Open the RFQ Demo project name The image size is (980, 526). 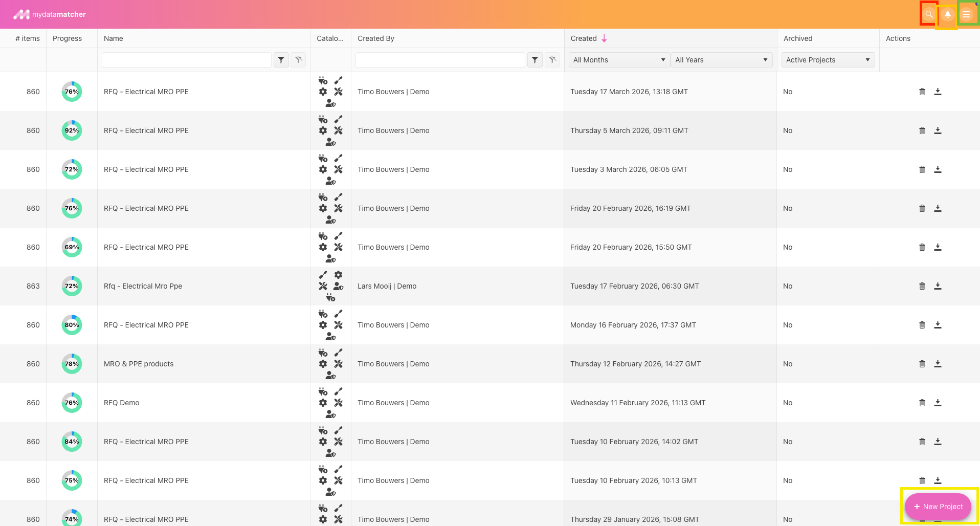click(121, 403)
